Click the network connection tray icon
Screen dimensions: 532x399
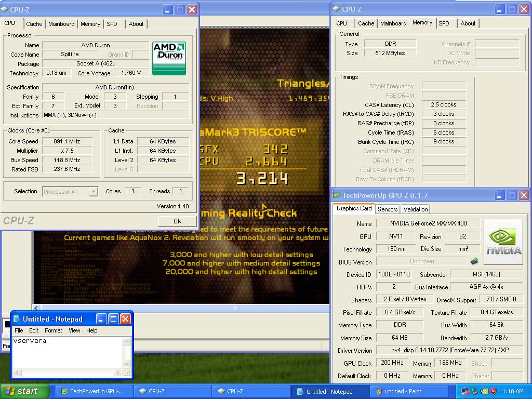[465, 391]
